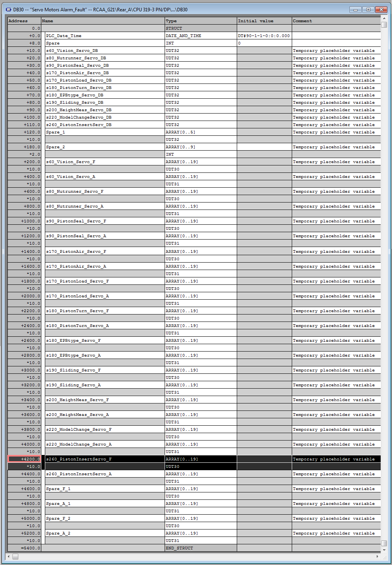
Task: Select the s190_Sliding_Servo_DB name
Action: (105, 103)
